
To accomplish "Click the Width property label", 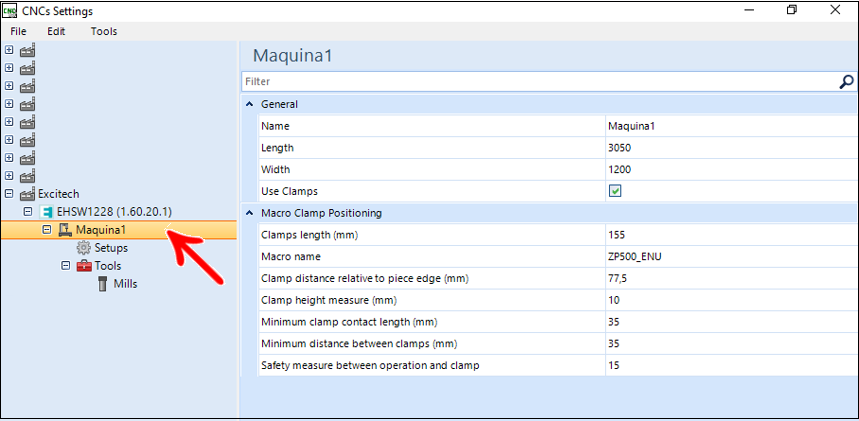I will pyautogui.click(x=276, y=169).
